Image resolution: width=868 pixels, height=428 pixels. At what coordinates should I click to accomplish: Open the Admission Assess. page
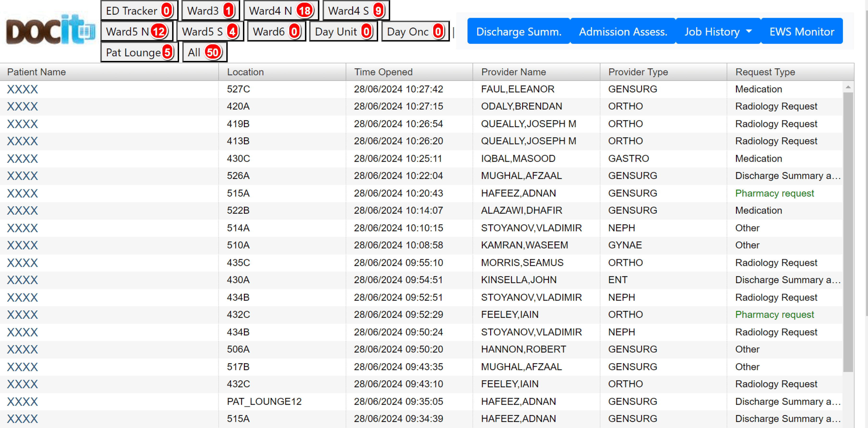pyautogui.click(x=623, y=31)
